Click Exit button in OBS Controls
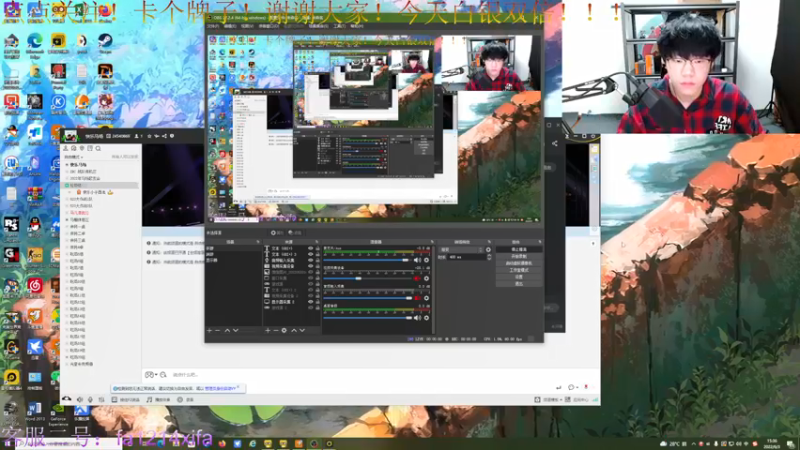This screenshot has width=800, height=450. tap(519, 284)
